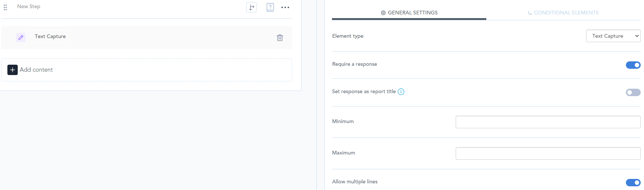The height and width of the screenshot is (190, 644).
Task: Click into the Minimum input field
Action: click(x=548, y=122)
